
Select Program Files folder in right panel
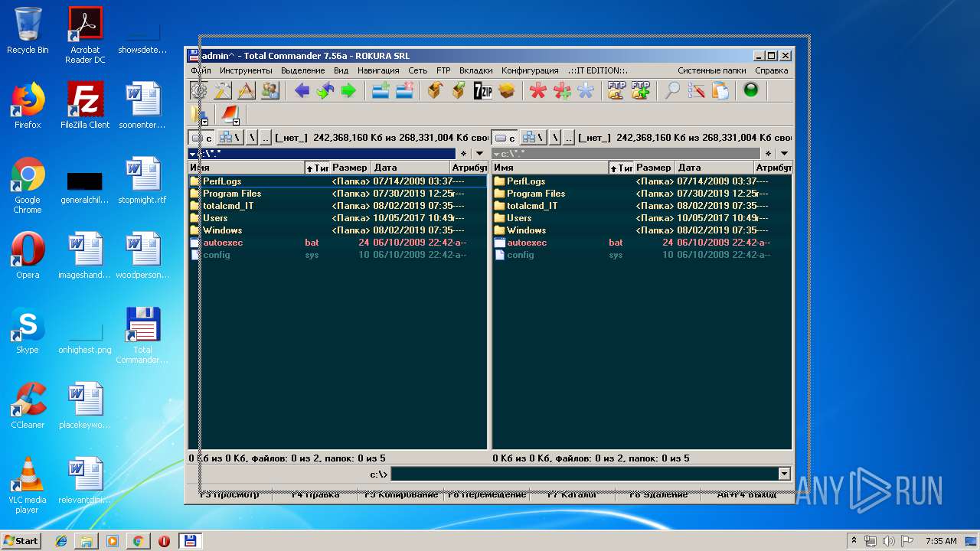[x=642, y=194]
